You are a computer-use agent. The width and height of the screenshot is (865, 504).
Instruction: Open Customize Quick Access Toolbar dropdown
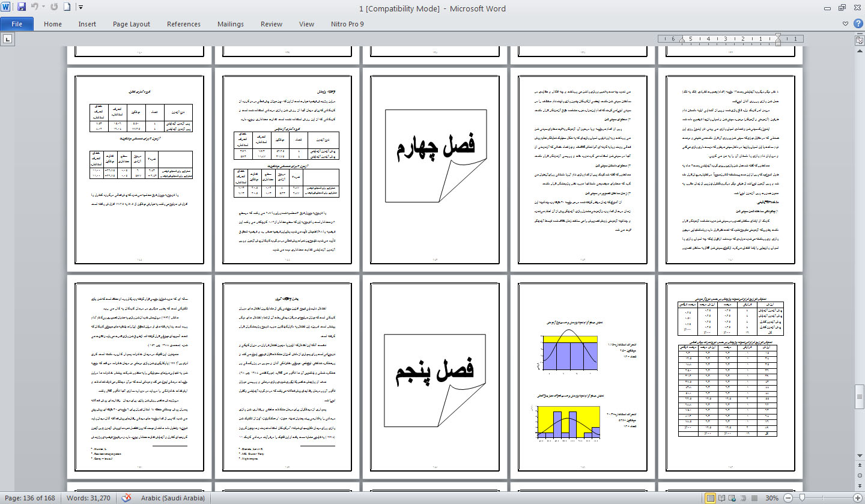tap(81, 8)
